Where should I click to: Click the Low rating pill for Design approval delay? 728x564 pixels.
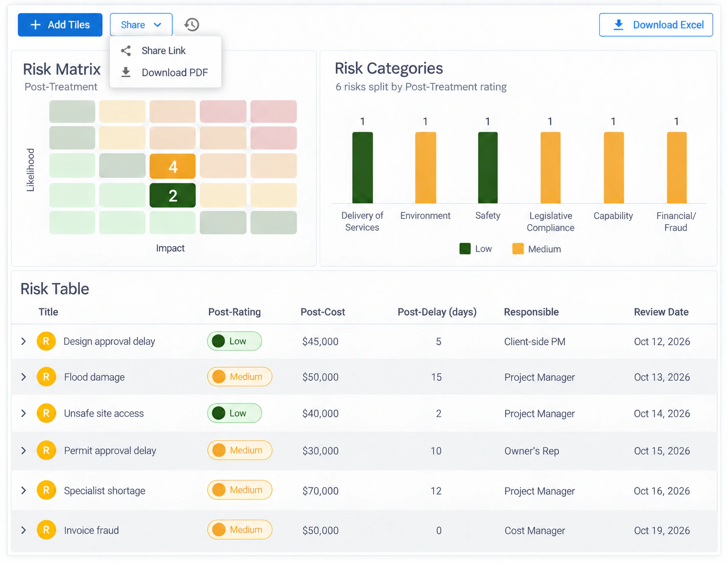tap(235, 341)
